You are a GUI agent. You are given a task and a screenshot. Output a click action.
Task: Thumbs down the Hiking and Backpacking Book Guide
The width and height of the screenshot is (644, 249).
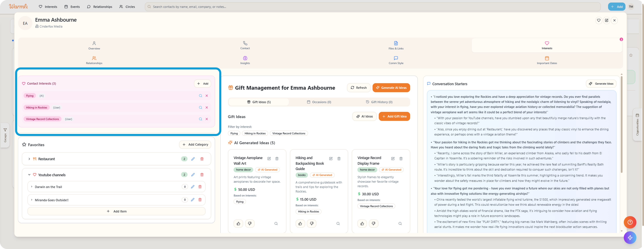(x=311, y=223)
